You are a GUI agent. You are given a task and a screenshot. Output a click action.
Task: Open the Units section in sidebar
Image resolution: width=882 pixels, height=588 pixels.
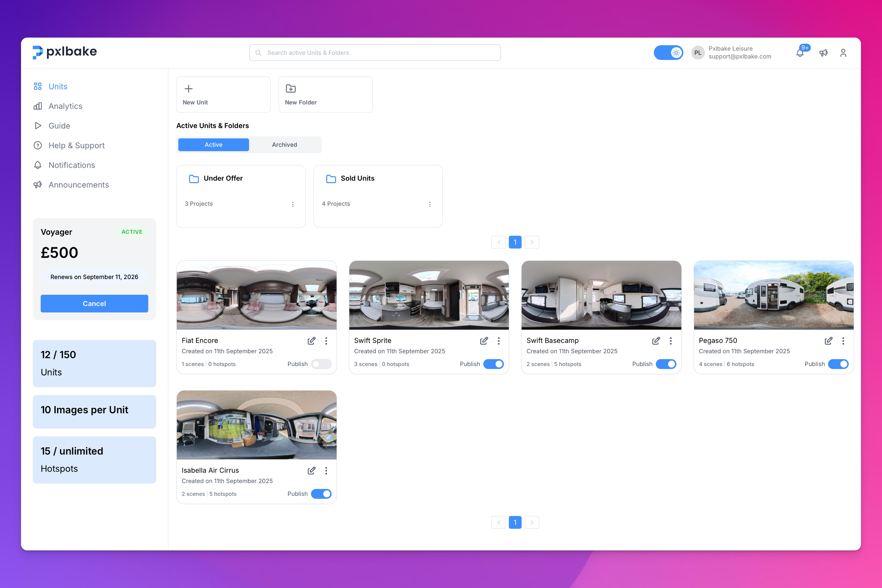[58, 86]
